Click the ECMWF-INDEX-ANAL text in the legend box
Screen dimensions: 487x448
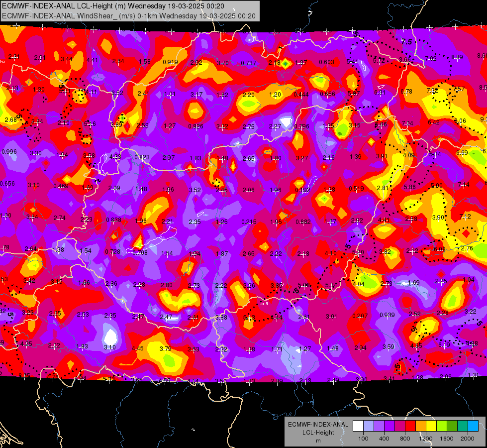pos(318,425)
